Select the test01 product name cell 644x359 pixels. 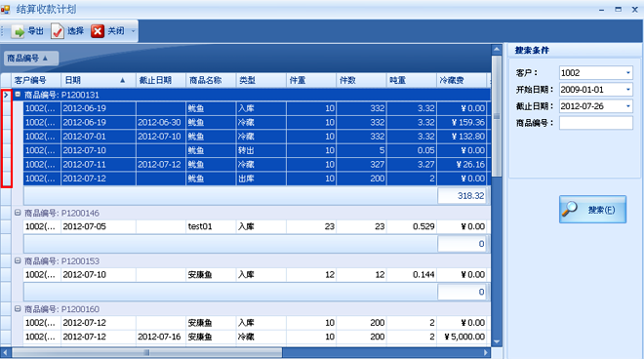(x=211, y=226)
